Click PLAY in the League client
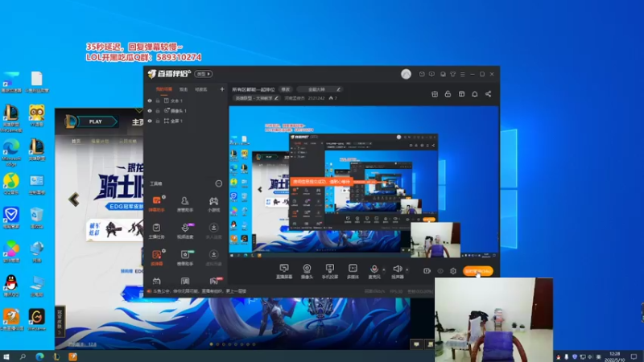This screenshot has width=644, height=362. (x=96, y=121)
